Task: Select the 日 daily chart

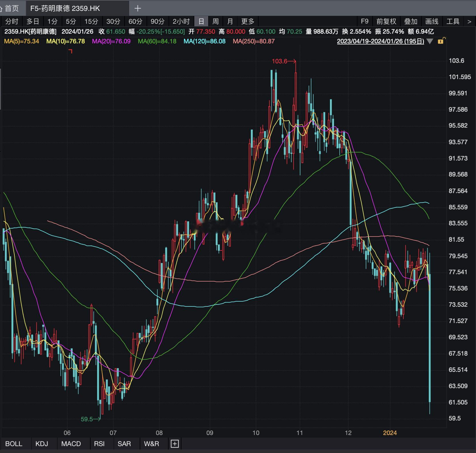Action: (201, 21)
